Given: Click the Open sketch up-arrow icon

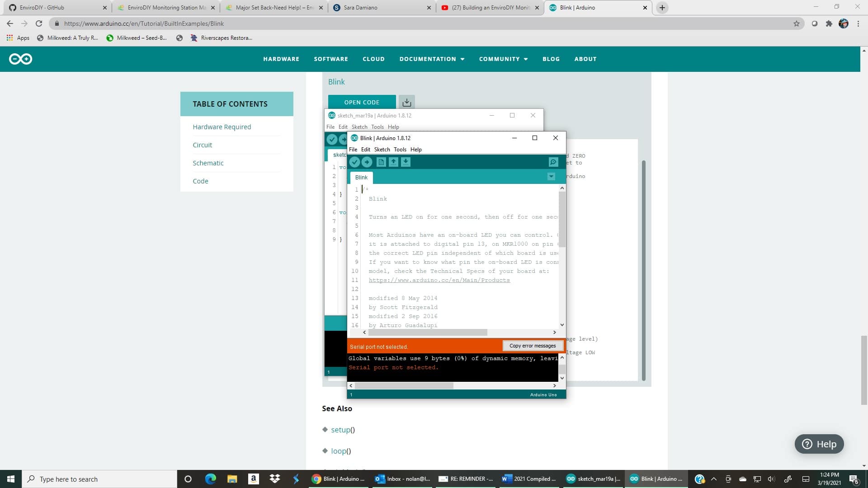Looking at the screenshot, I should click(393, 162).
